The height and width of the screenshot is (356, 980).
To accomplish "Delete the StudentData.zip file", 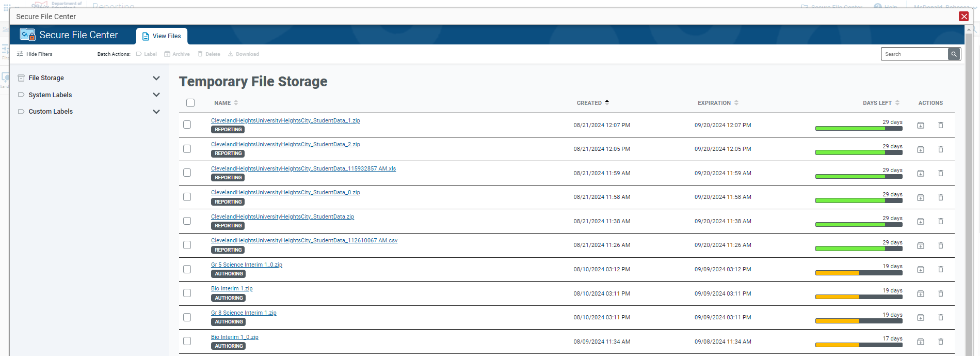I will (x=941, y=222).
